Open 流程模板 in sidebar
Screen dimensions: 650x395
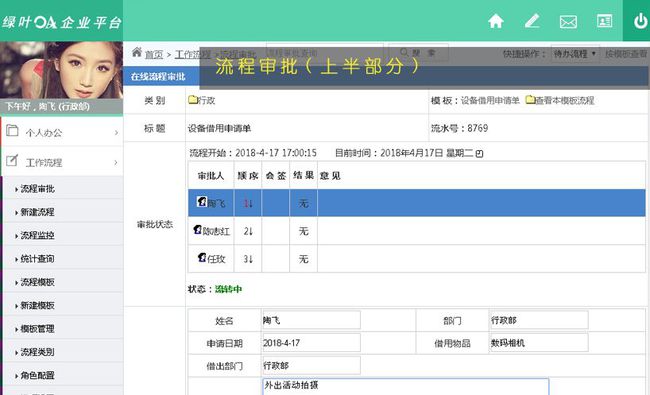[x=37, y=282]
